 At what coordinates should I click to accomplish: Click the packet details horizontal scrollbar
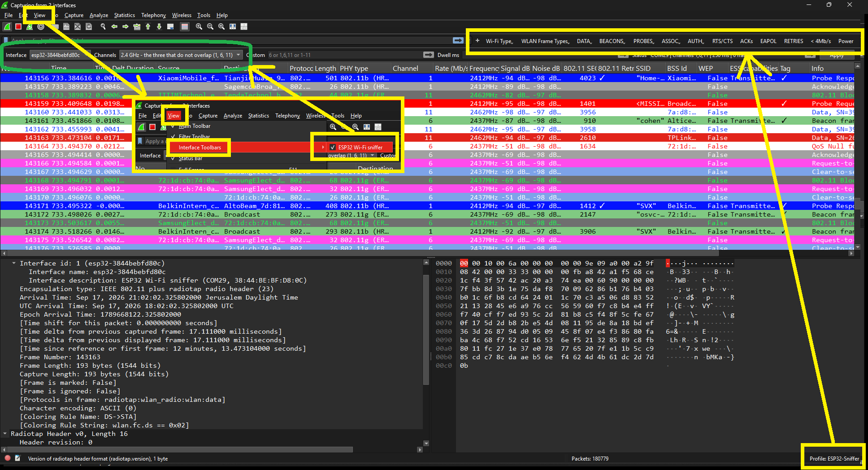click(181, 449)
